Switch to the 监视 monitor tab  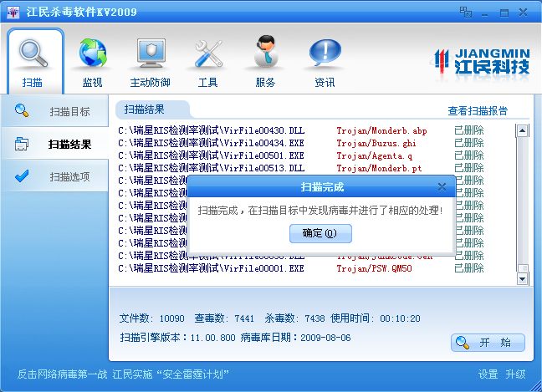point(92,62)
